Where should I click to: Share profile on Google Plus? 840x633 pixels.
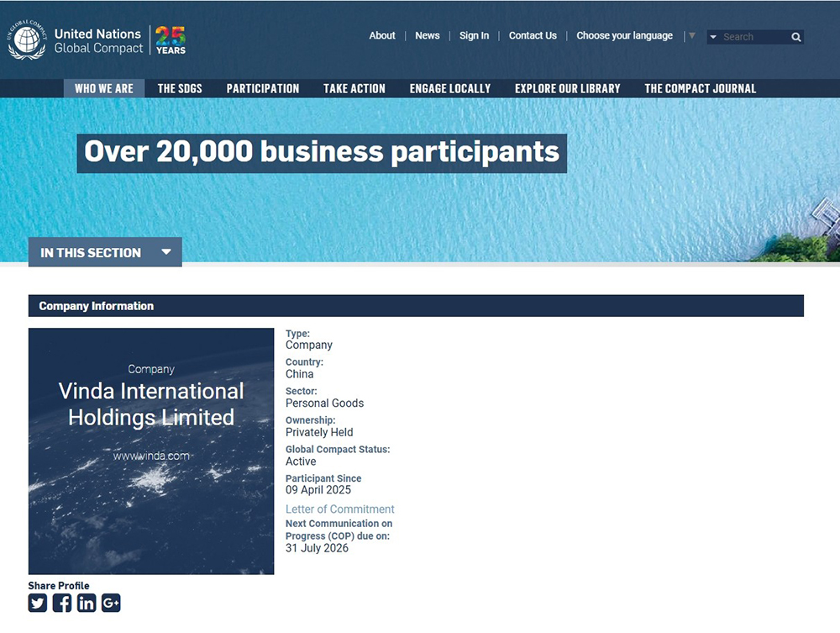click(111, 603)
